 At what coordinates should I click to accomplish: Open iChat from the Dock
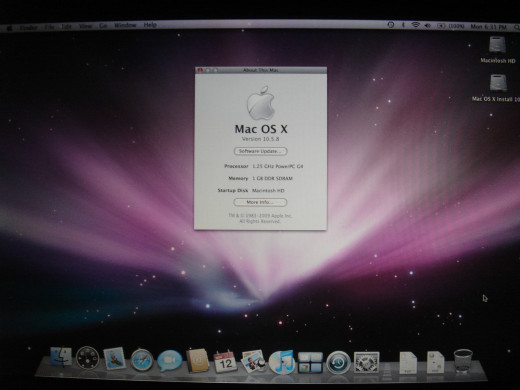pyautogui.click(x=170, y=361)
